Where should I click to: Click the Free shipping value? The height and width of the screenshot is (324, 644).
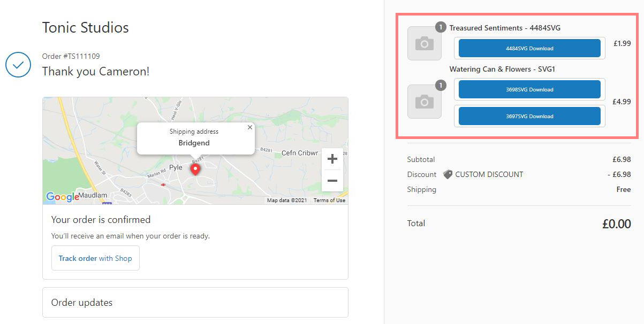(624, 189)
